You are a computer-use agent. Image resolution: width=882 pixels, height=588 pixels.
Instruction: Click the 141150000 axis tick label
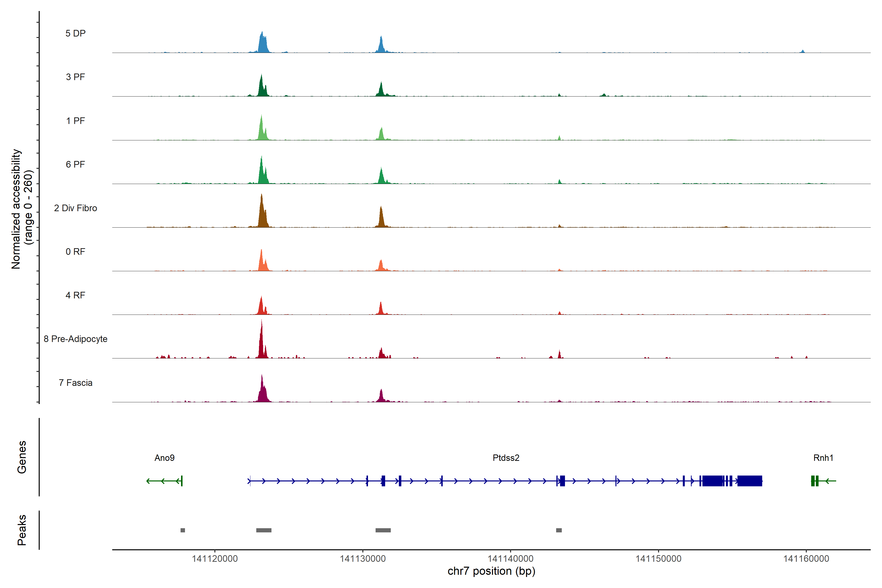pos(658,559)
